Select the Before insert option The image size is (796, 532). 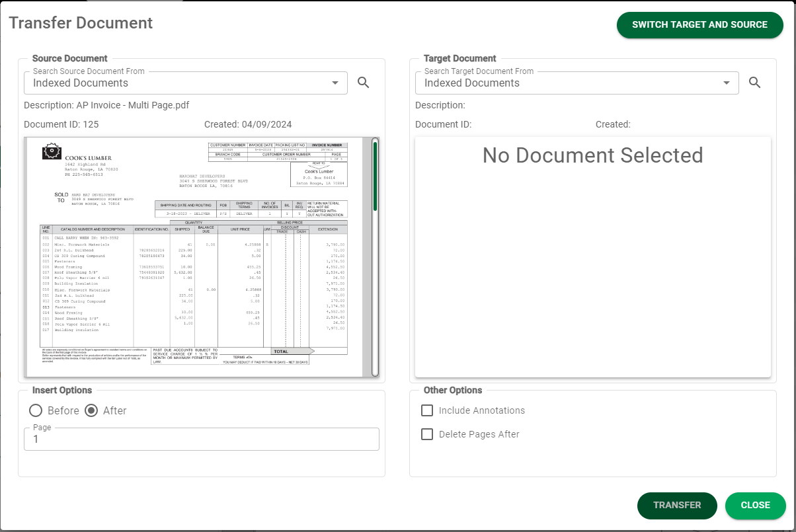tap(36, 410)
